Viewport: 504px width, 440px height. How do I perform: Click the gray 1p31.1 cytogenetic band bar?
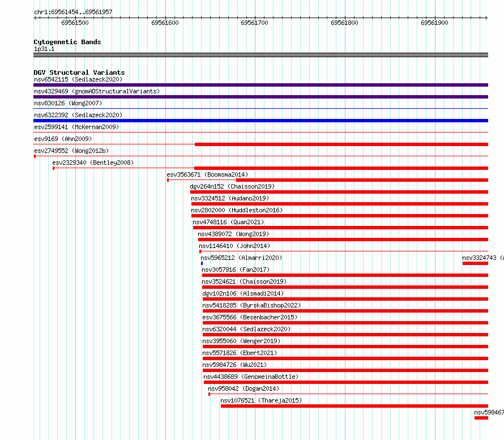tap(260, 55)
